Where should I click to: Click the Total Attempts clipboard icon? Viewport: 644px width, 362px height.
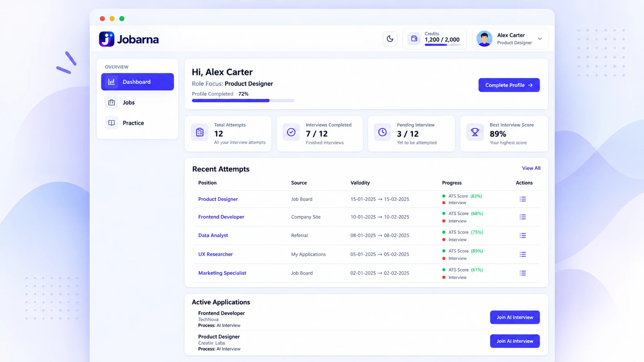point(200,132)
